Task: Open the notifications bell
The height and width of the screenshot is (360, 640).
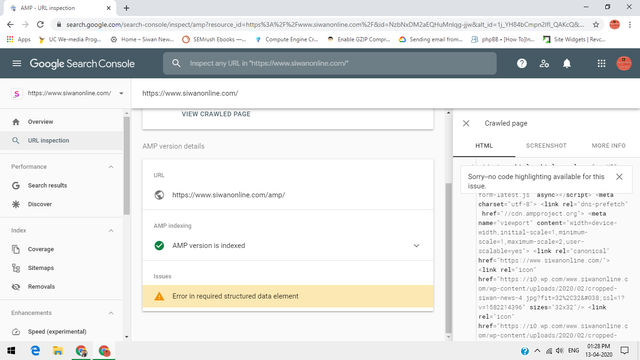Action: (x=567, y=63)
